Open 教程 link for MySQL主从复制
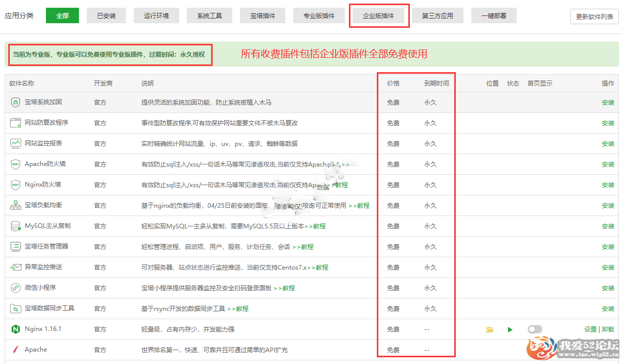622x364 pixels. (315, 226)
